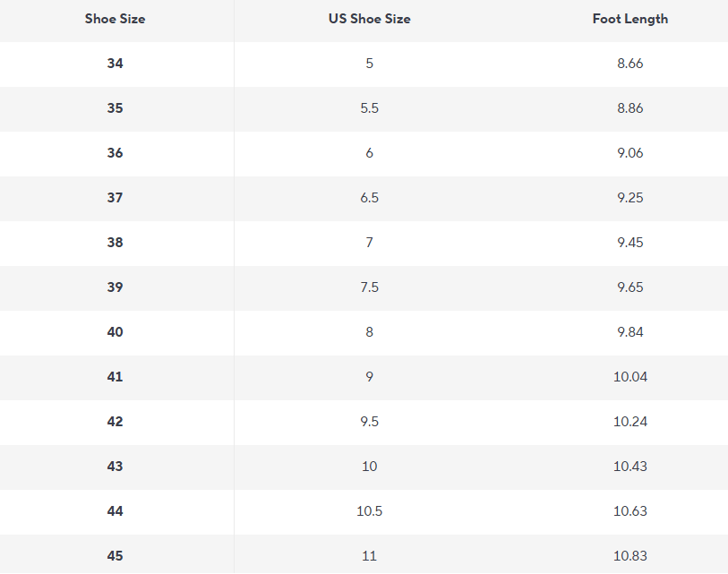Screen dimensions: 728x574
Task: Select shoe size 39 cell
Action: click(x=116, y=287)
